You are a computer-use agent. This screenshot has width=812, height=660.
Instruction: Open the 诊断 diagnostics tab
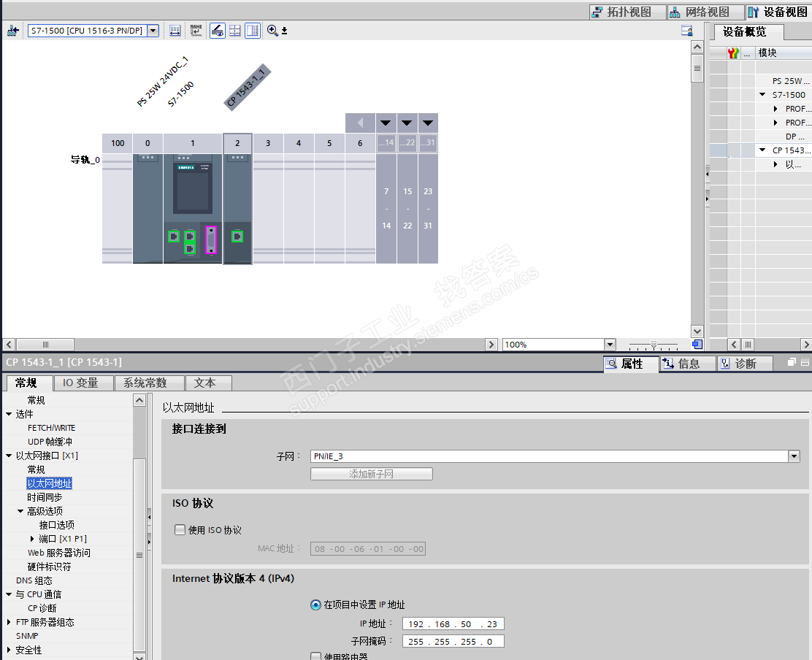(x=745, y=364)
